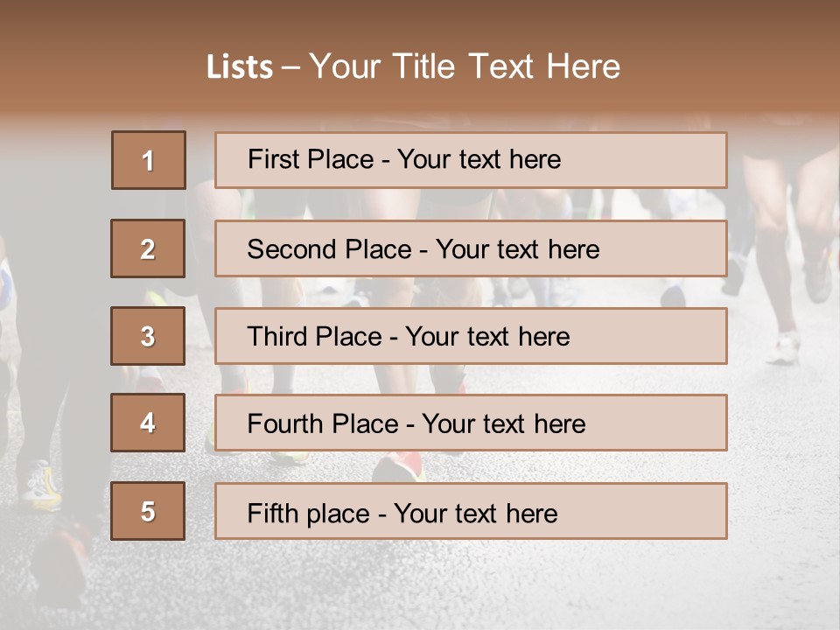Select the Your Title Text Here heading

pyautogui.click(x=465, y=66)
